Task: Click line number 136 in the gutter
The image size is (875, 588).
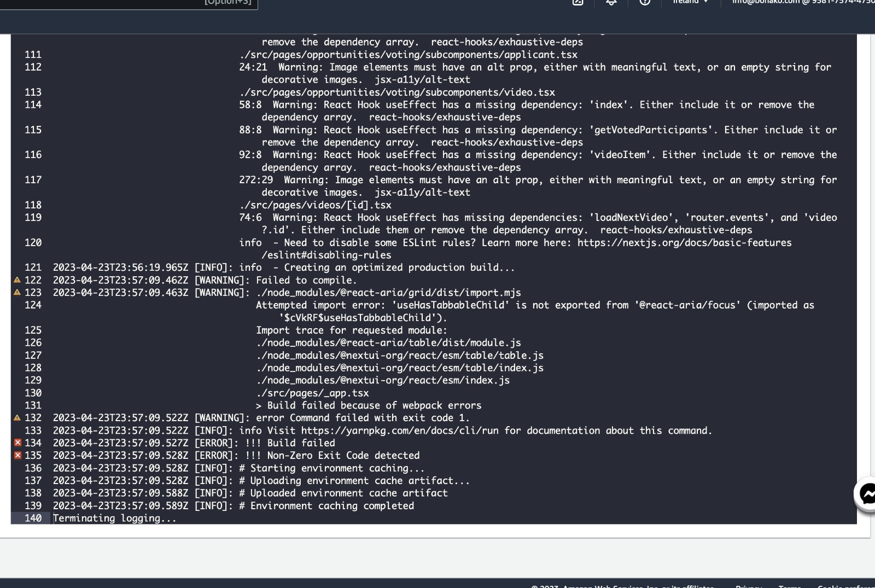Action: (33, 468)
